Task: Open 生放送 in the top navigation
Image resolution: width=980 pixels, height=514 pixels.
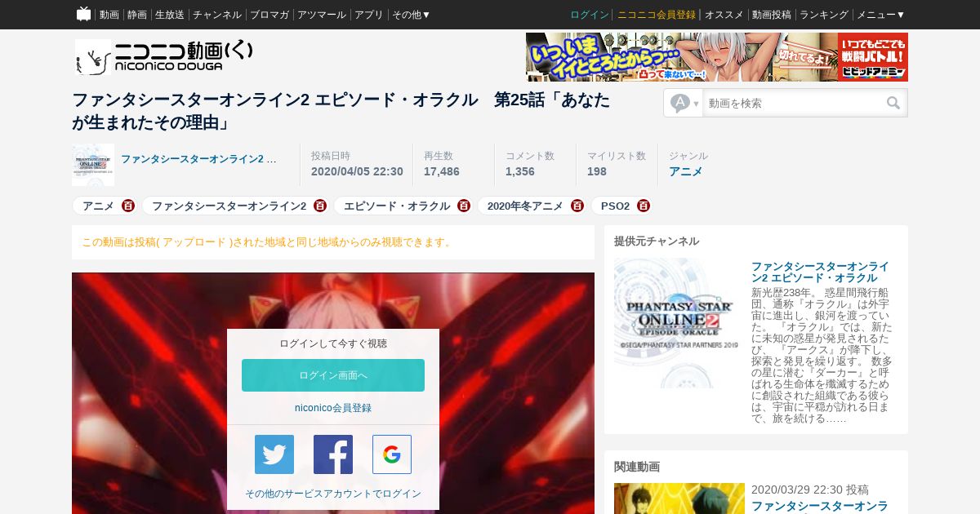Action: [170, 15]
